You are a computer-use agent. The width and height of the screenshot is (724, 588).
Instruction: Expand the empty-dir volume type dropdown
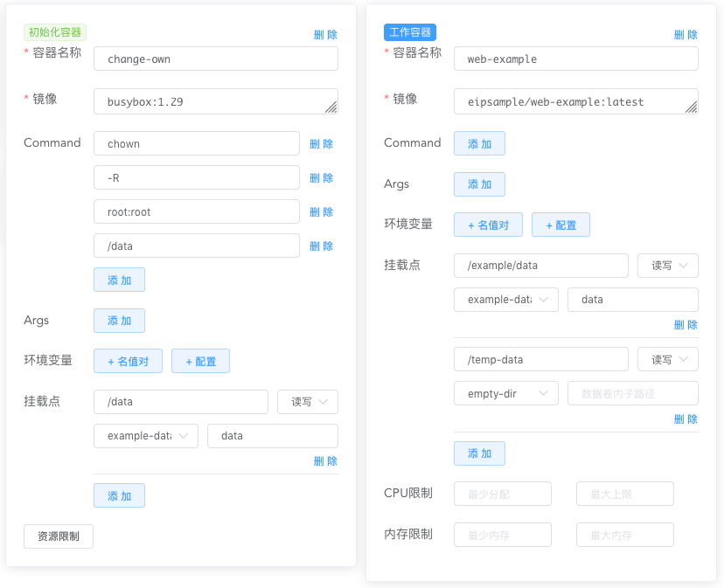point(505,393)
